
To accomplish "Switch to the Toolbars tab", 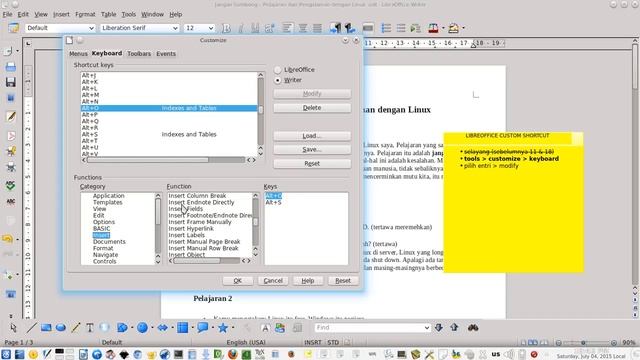I will point(139,54).
